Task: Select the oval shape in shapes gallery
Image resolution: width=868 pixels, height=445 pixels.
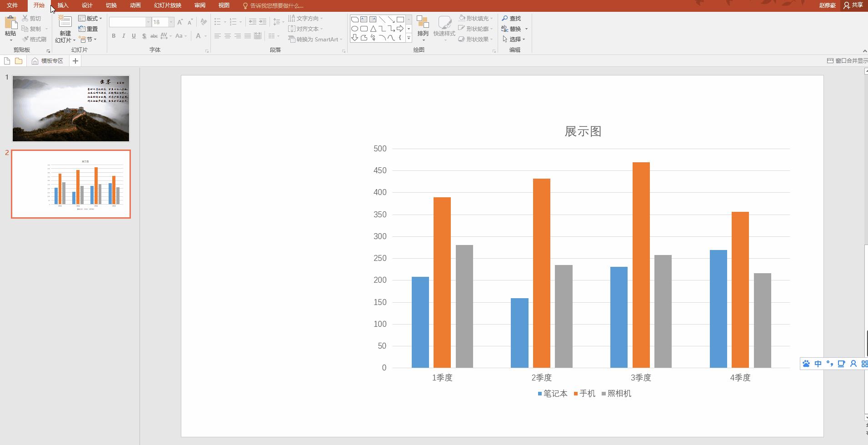Action: pos(354,29)
